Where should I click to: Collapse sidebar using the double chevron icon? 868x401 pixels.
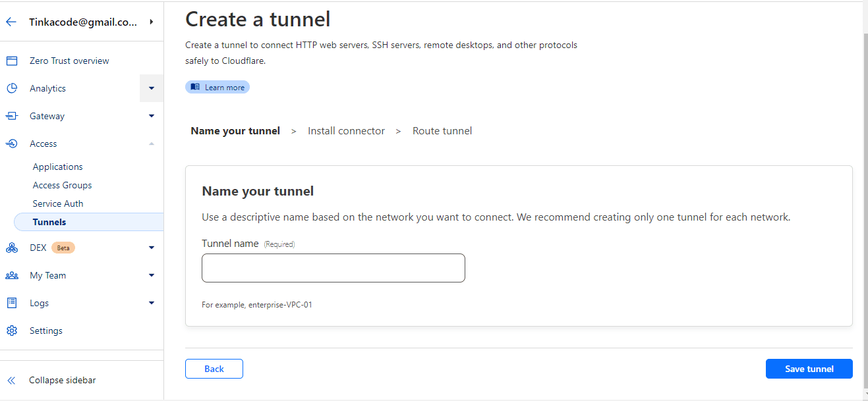pyautogui.click(x=11, y=380)
